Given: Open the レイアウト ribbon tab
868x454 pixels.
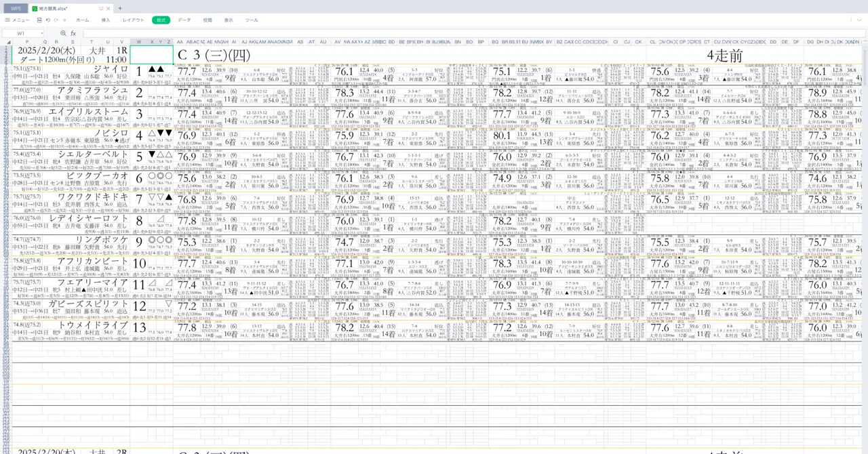Looking at the screenshot, I should click(x=133, y=20).
